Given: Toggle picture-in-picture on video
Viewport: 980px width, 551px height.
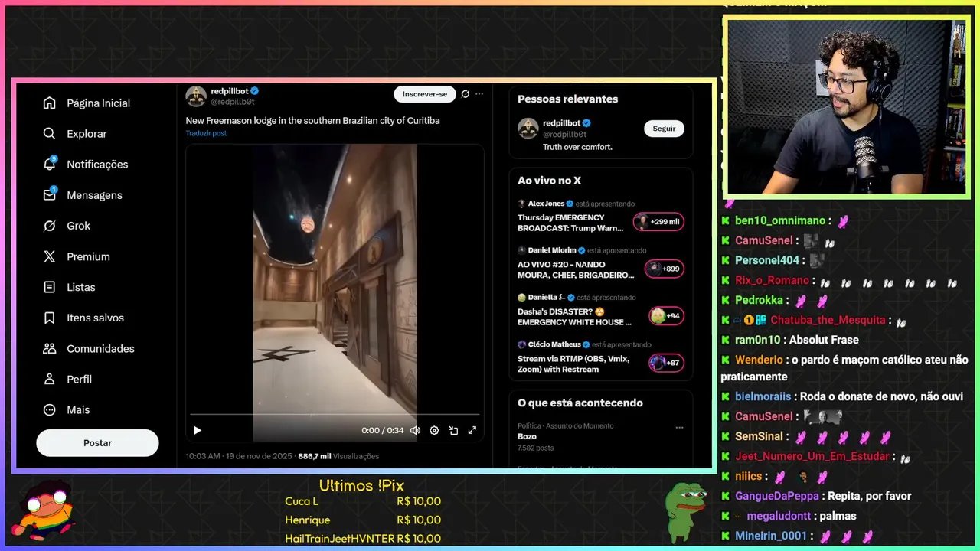Looking at the screenshot, I should tap(453, 430).
